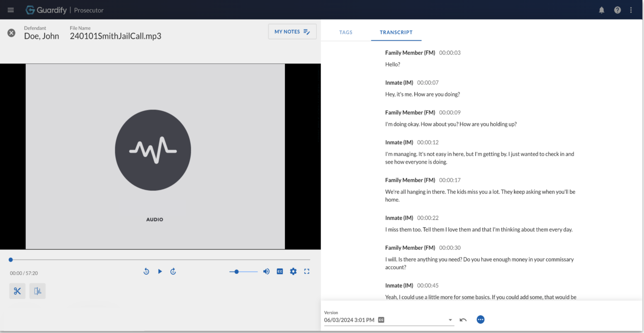The image size is (644, 333).
Task: Expand the transcript Version dropdown
Action: point(450,320)
